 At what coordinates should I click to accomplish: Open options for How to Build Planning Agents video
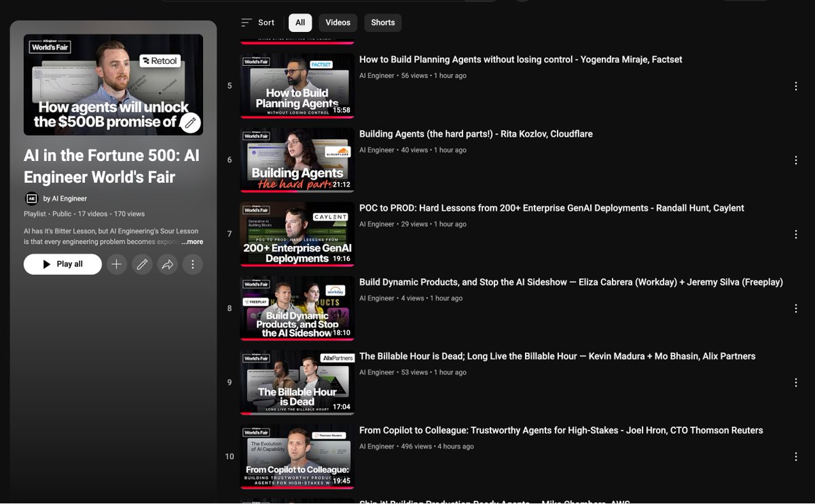(796, 86)
